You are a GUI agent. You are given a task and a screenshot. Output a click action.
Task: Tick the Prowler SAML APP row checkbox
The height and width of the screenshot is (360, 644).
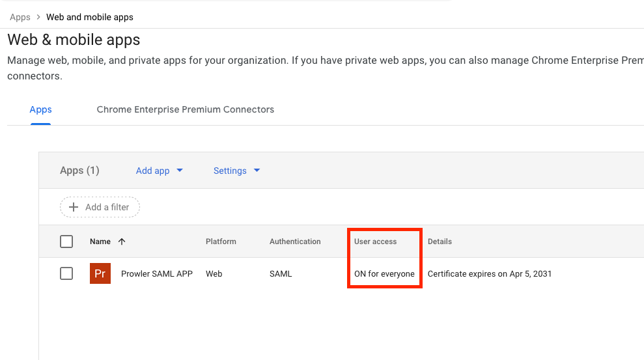tap(66, 273)
